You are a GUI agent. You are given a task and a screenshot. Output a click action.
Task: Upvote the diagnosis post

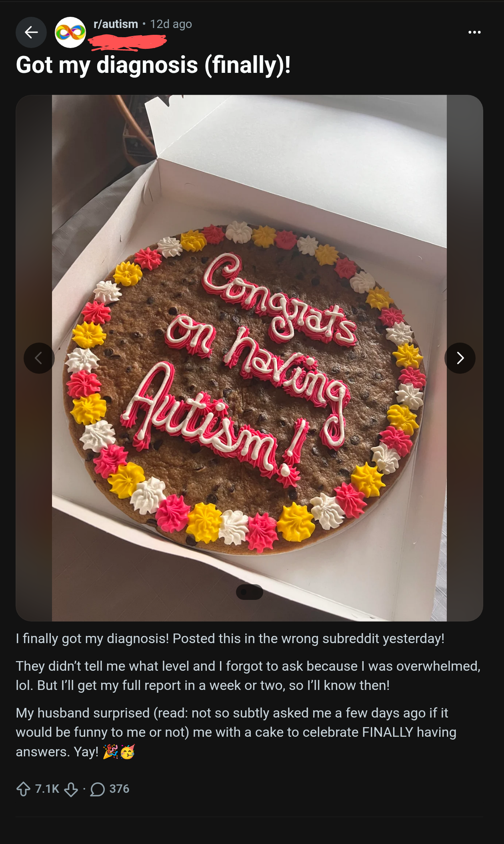pyautogui.click(x=23, y=789)
